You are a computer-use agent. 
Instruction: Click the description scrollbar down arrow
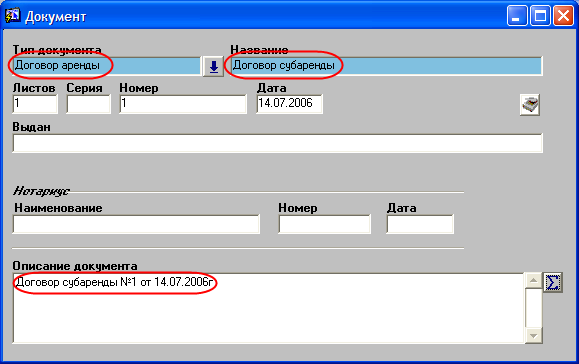tap(534, 336)
